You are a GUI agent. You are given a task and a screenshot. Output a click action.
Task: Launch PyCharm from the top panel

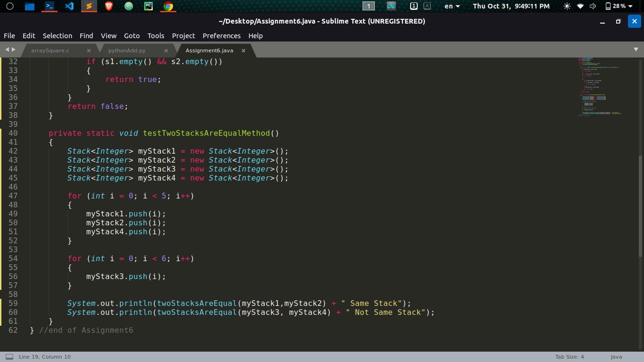148,6
